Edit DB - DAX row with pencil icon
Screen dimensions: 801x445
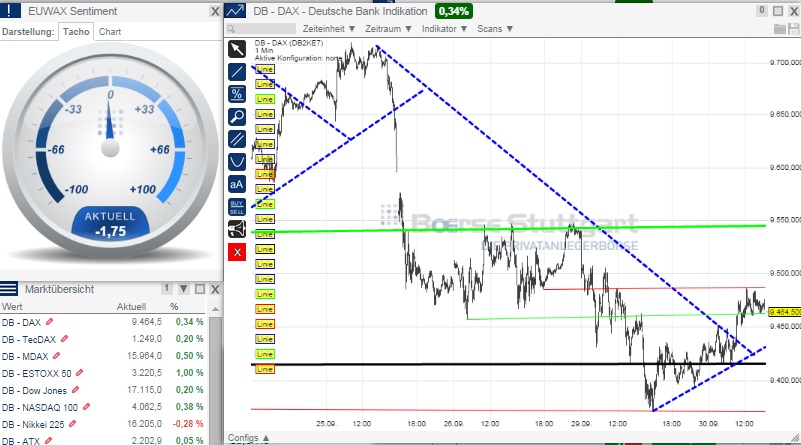[50, 322]
